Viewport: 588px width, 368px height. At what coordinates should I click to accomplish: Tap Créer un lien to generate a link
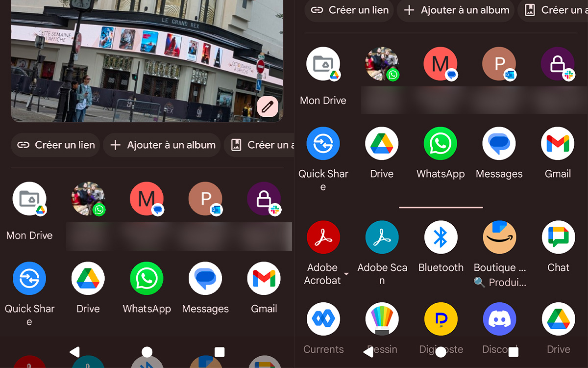click(348, 10)
